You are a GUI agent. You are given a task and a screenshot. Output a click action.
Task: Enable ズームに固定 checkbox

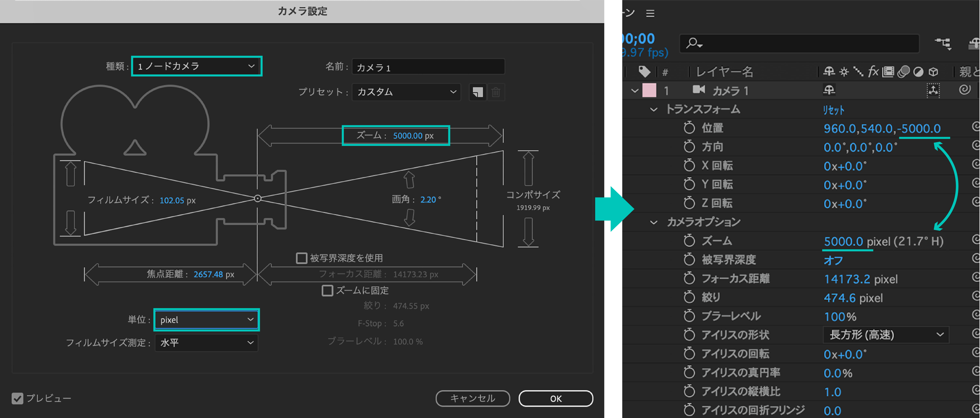pos(327,291)
